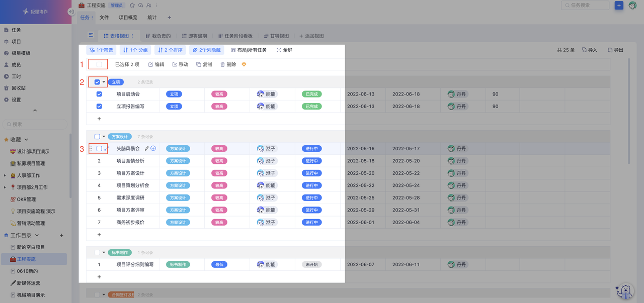644x303 pixels.
Task: Add a record under the 标书制作 group
Action: click(99, 277)
